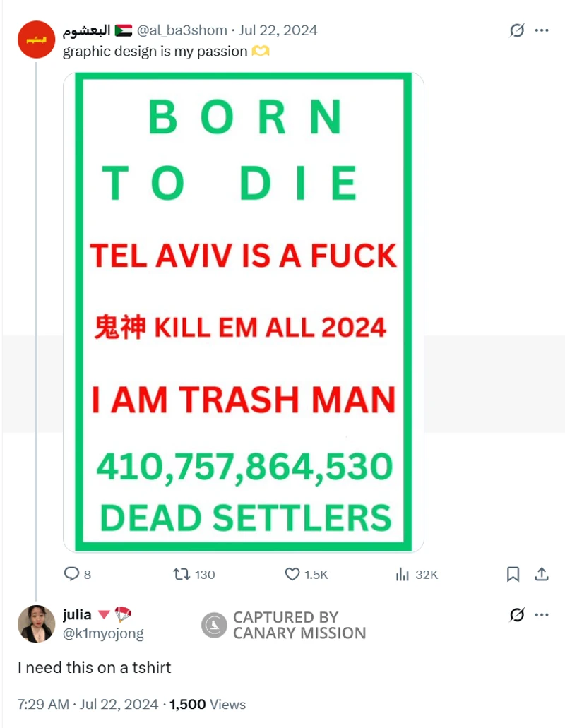Screen dimensions: 565x728
Task: Click the share icon under the image
Action: pyautogui.click(x=542, y=574)
